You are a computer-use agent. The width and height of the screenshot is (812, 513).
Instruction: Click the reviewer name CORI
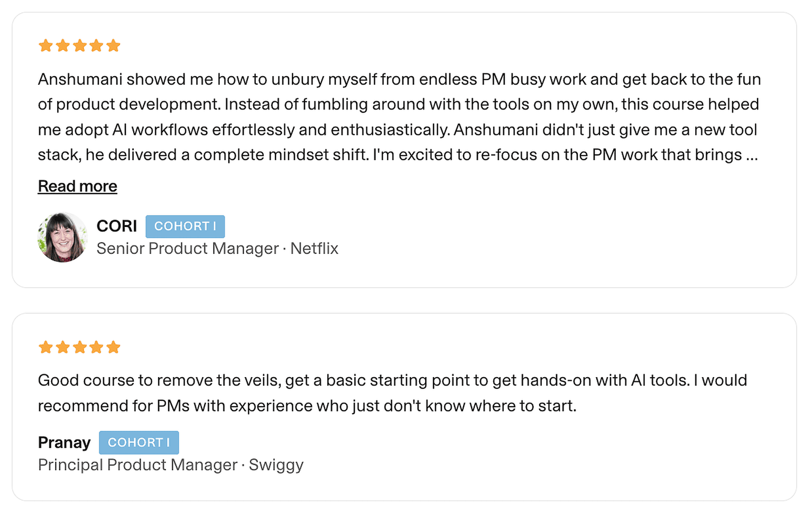click(x=116, y=226)
